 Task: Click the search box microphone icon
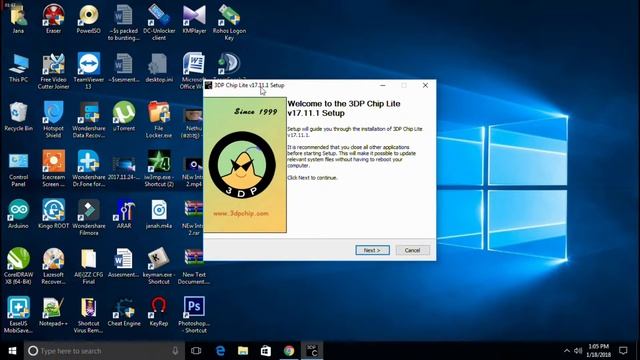tap(175, 351)
